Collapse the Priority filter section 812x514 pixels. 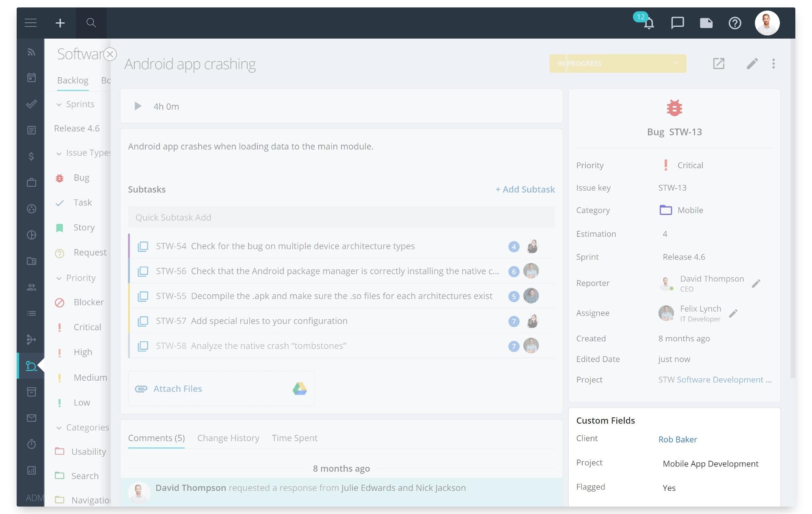point(59,278)
